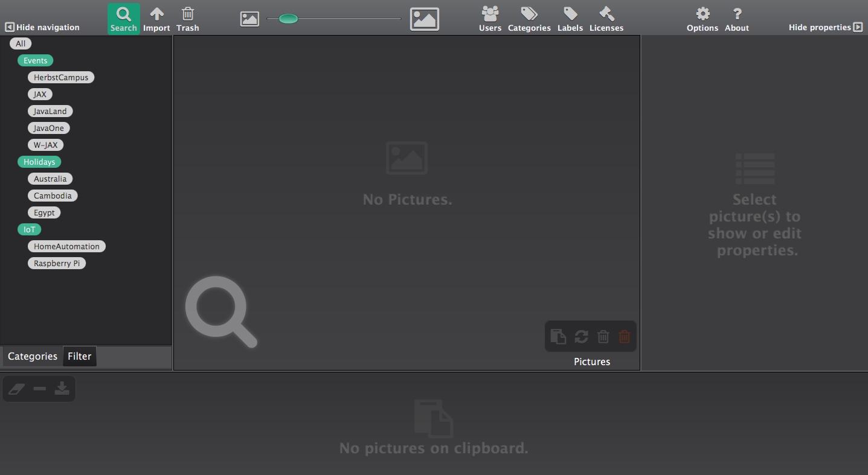Screen dimensions: 868x475
Task: Open the Labels manager
Action: point(570,19)
